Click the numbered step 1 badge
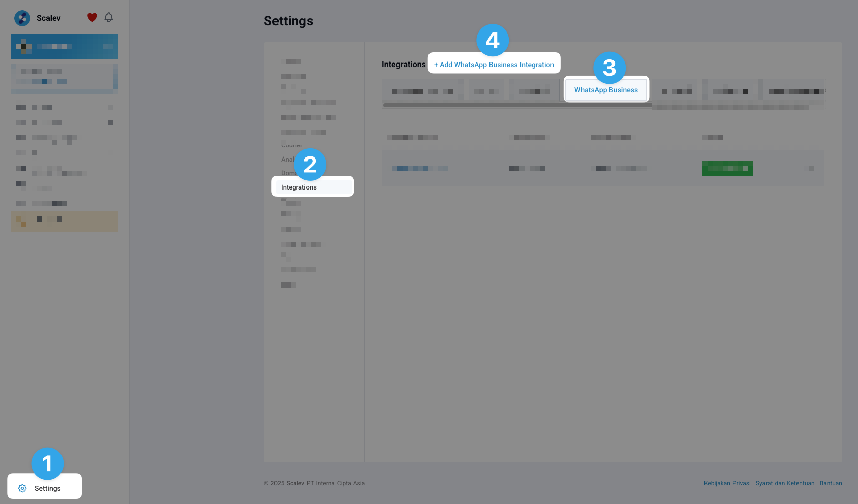858x504 pixels. (x=47, y=463)
